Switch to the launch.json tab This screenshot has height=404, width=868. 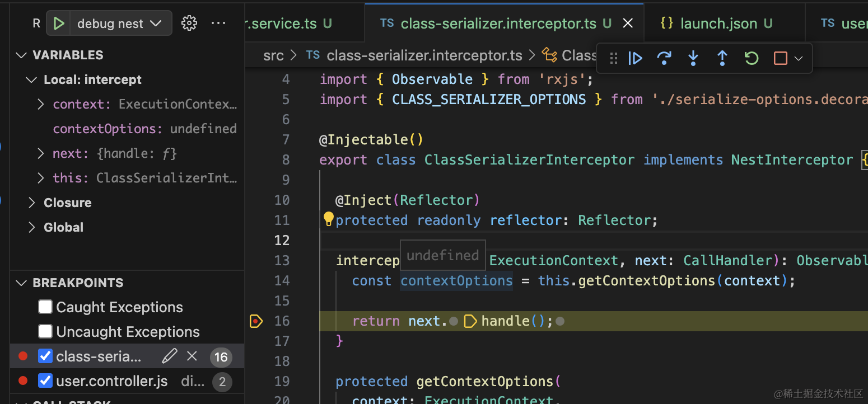(718, 24)
